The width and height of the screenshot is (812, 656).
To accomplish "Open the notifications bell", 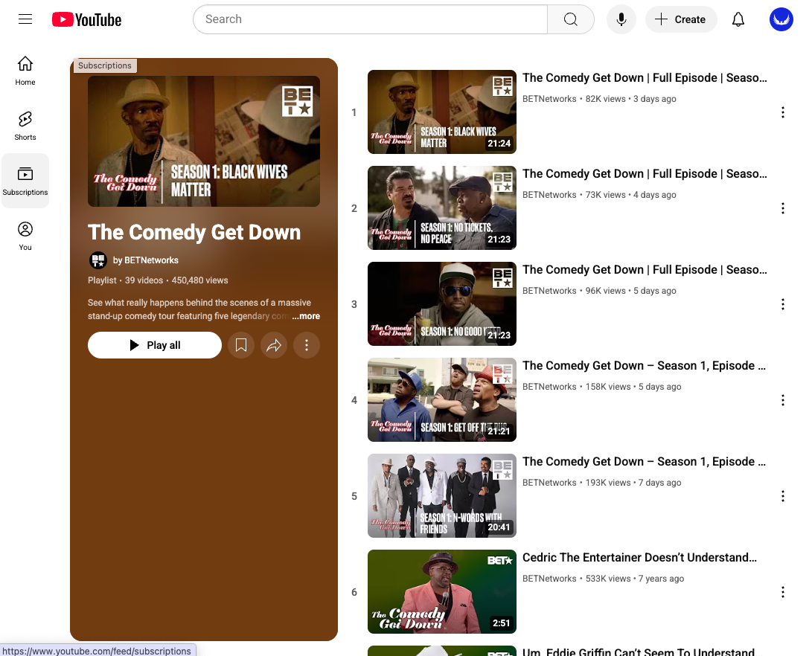I will point(738,19).
